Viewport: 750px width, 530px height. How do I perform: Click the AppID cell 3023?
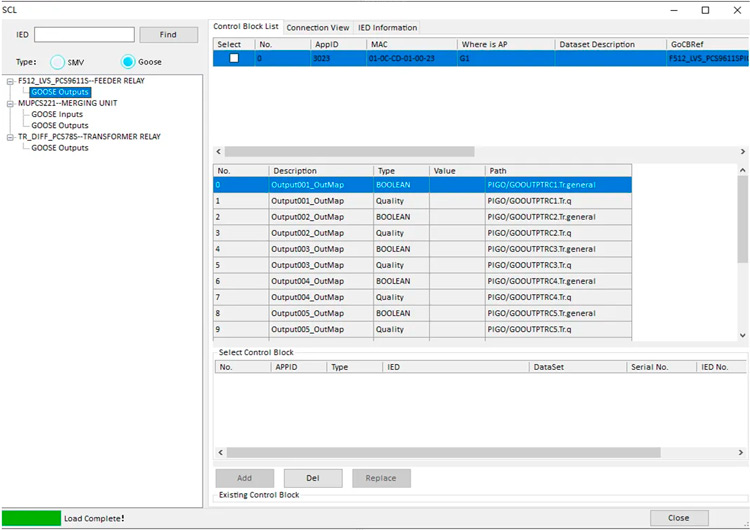339,58
